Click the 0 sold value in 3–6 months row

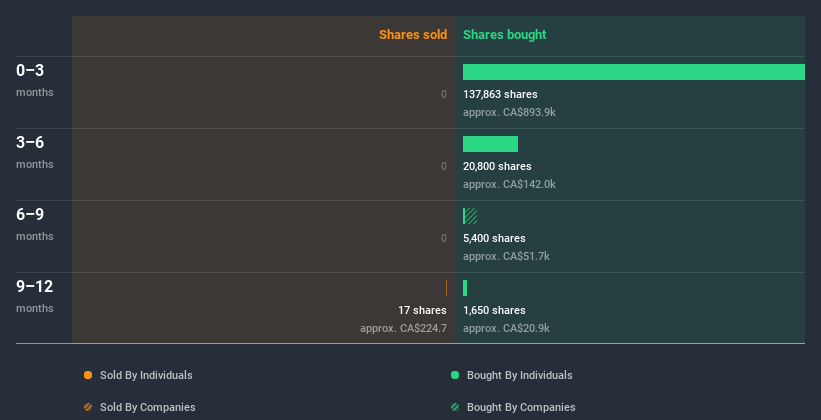pos(443,166)
